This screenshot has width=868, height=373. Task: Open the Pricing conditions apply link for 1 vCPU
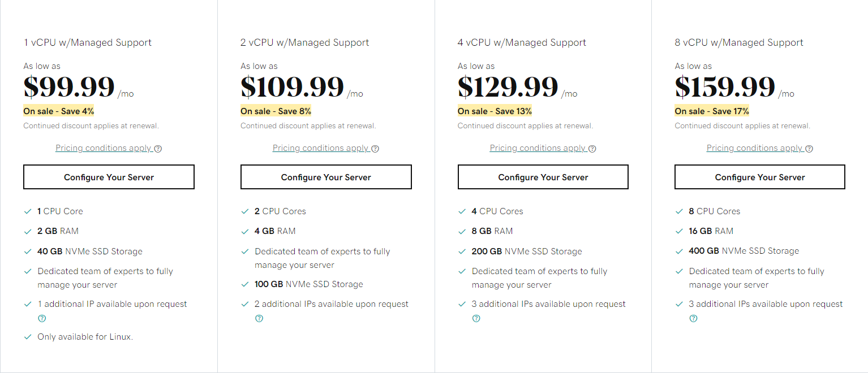coord(104,148)
